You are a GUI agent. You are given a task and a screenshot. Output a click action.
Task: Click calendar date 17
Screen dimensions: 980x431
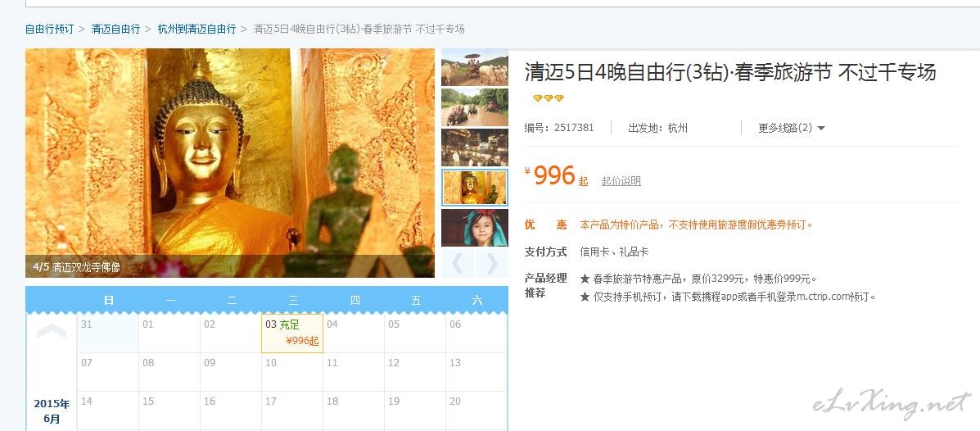tap(292, 411)
